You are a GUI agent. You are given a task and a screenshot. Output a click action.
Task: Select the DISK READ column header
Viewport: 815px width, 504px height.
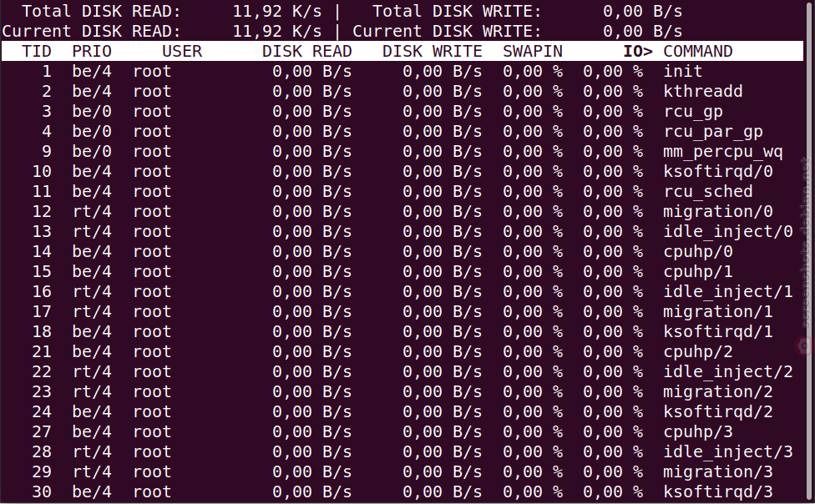coord(306,52)
